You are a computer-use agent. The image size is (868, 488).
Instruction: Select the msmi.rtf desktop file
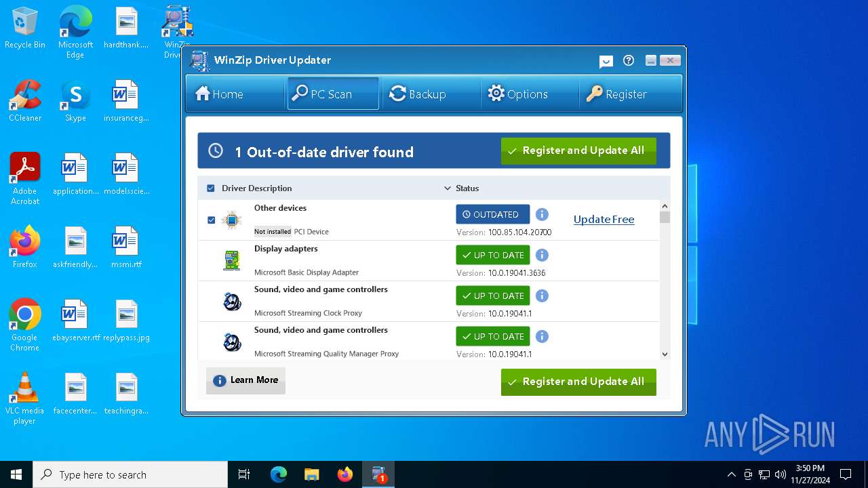(126, 247)
